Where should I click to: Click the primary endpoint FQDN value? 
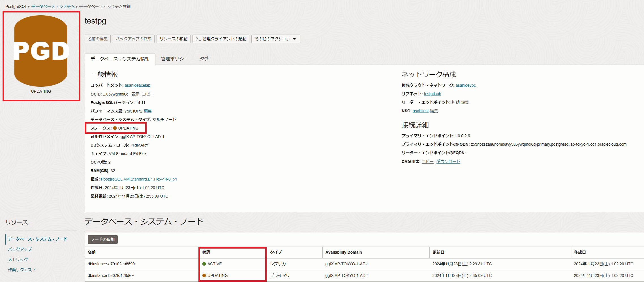coord(549,144)
